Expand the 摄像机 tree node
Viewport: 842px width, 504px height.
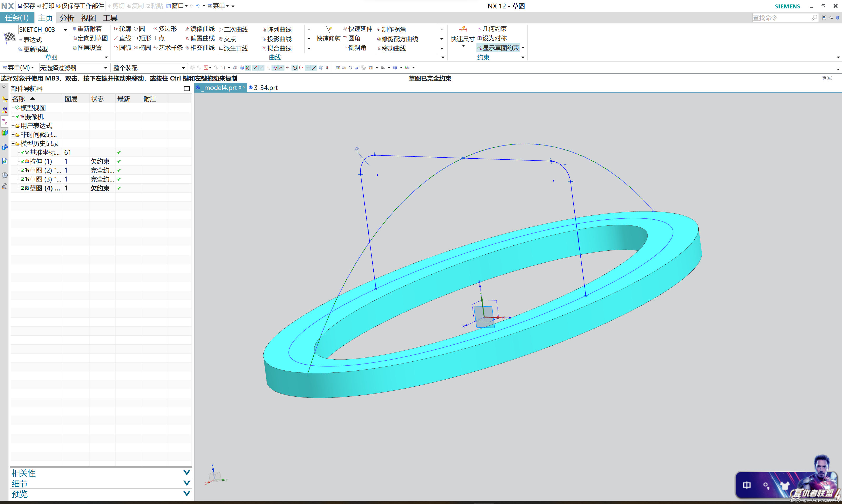coord(13,117)
